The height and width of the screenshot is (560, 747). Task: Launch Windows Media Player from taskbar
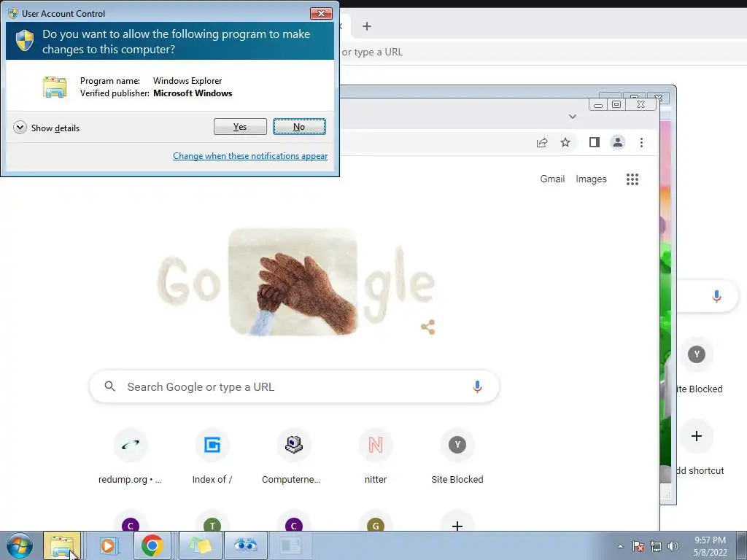(x=108, y=545)
